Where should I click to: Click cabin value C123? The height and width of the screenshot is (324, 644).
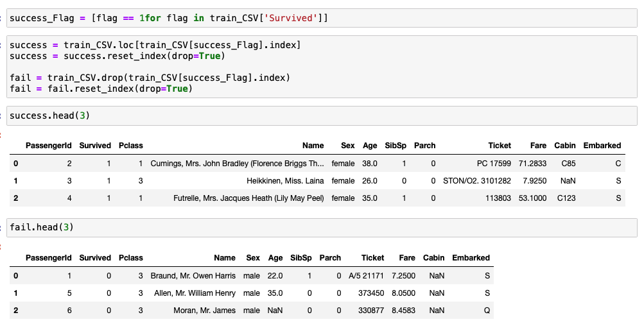[566, 198]
